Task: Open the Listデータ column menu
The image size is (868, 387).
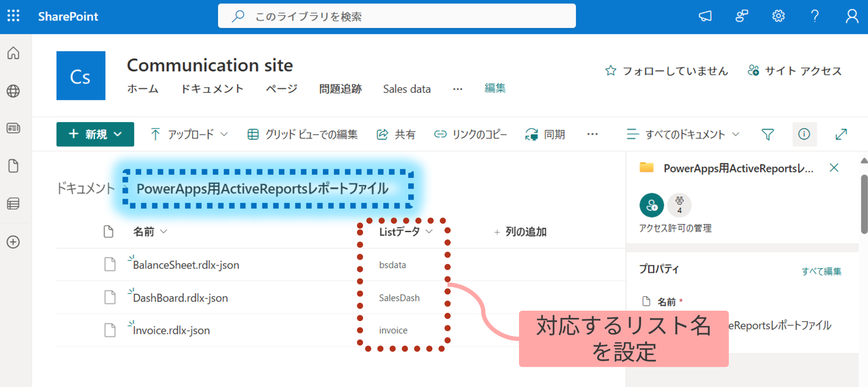Action: point(406,232)
